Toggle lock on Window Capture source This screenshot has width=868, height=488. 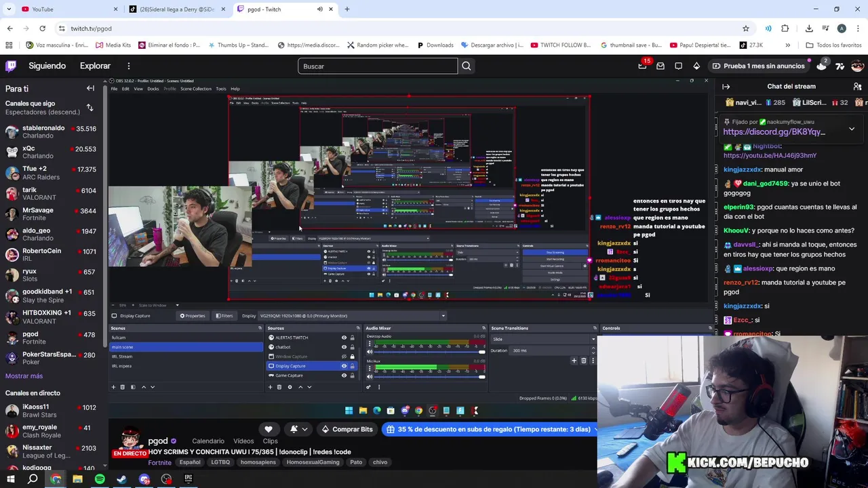click(x=352, y=357)
